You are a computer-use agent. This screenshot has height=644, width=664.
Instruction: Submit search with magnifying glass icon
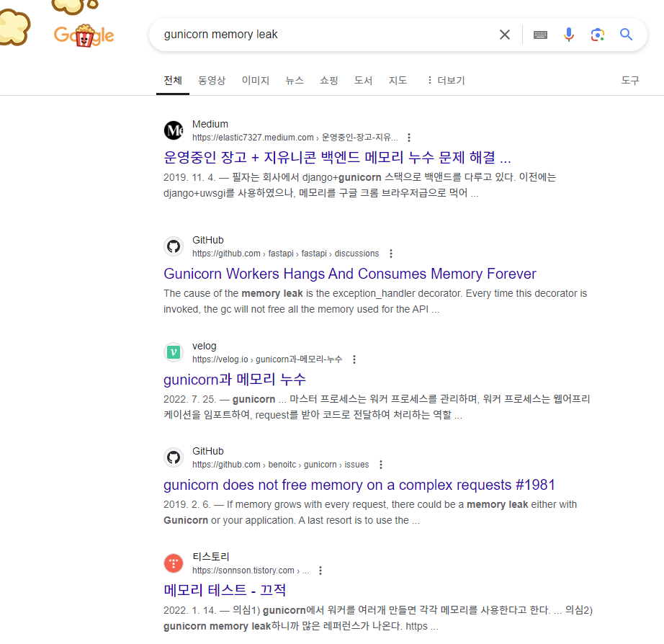click(x=626, y=35)
